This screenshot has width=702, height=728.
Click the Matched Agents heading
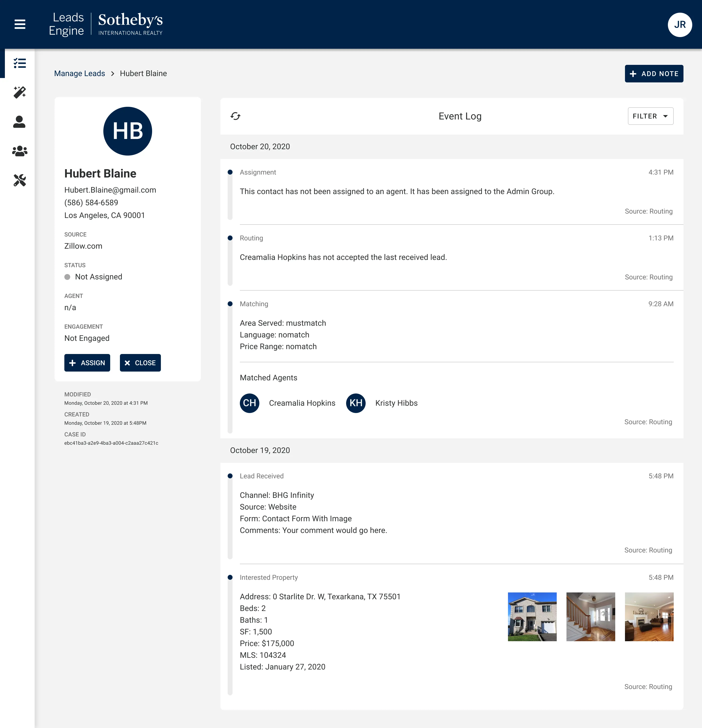tap(269, 378)
